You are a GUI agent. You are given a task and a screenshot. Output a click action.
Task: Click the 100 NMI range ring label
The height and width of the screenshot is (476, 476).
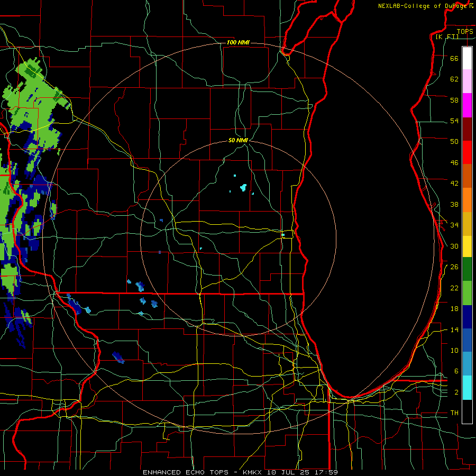[x=238, y=42]
